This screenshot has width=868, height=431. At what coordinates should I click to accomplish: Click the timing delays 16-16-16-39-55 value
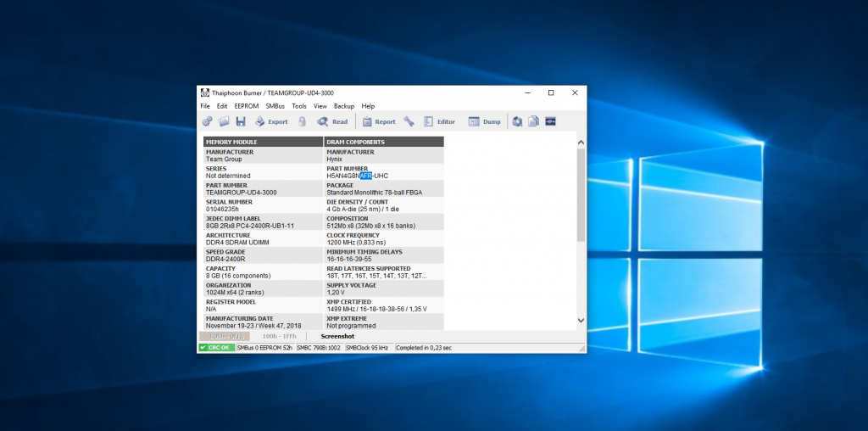tap(349, 260)
